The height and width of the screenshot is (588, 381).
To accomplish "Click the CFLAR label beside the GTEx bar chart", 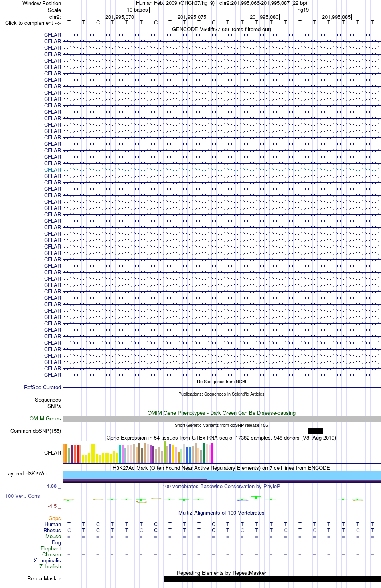I will click(x=53, y=453).
